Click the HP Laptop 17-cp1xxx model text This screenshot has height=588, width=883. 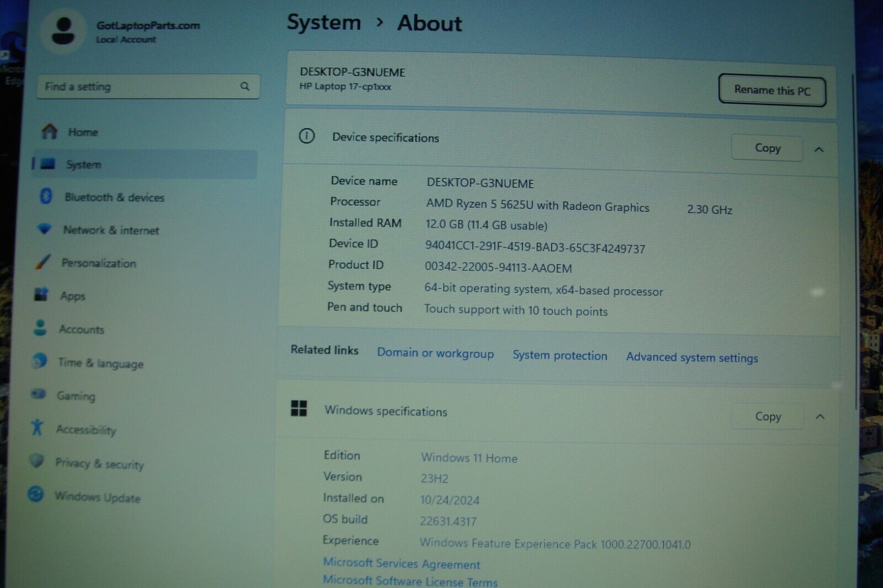click(x=345, y=87)
